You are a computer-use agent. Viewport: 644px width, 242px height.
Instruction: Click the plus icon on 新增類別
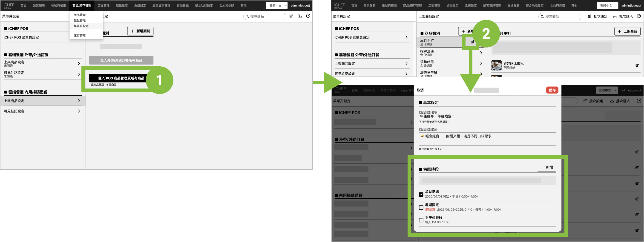(x=132, y=31)
